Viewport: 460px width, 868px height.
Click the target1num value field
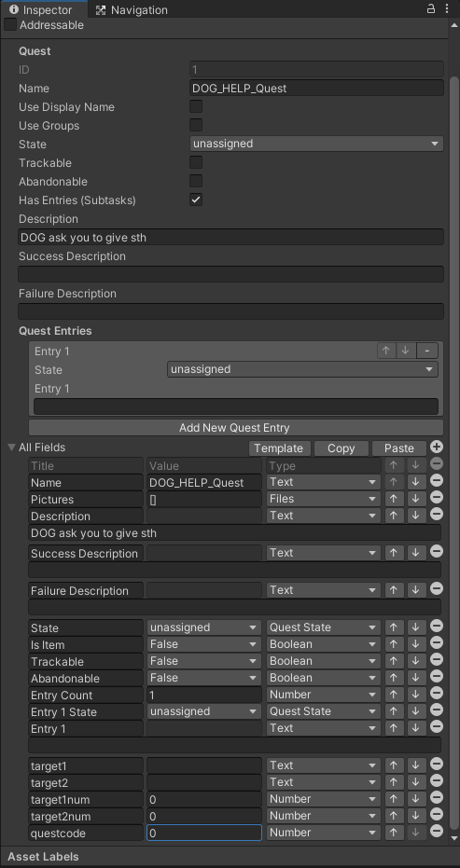click(204, 799)
